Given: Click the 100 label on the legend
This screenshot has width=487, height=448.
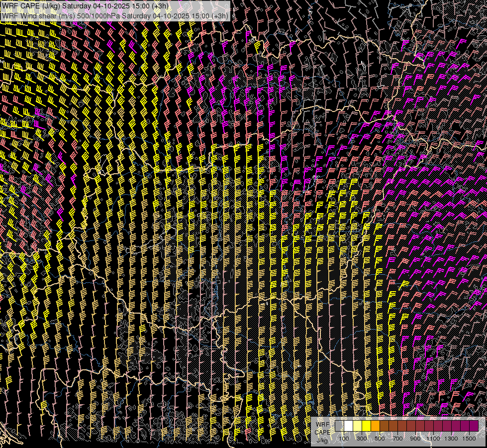Looking at the screenshot, I should tap(344, 439).
